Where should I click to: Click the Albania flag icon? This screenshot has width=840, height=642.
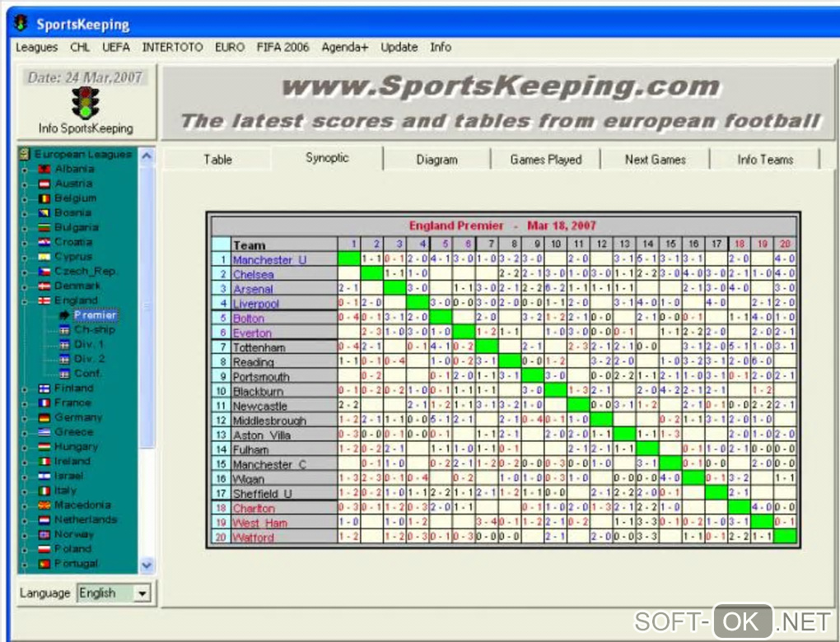click(44, 170)
